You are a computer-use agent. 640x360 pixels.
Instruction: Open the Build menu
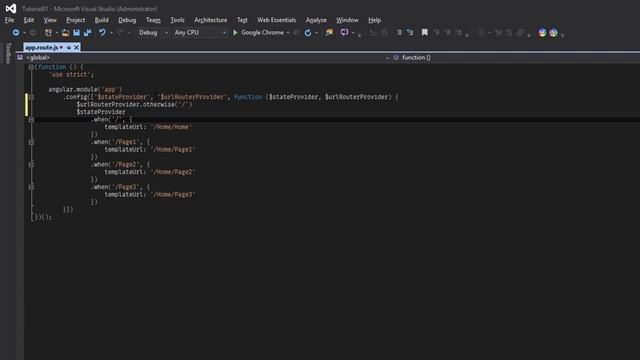point(102,20)
